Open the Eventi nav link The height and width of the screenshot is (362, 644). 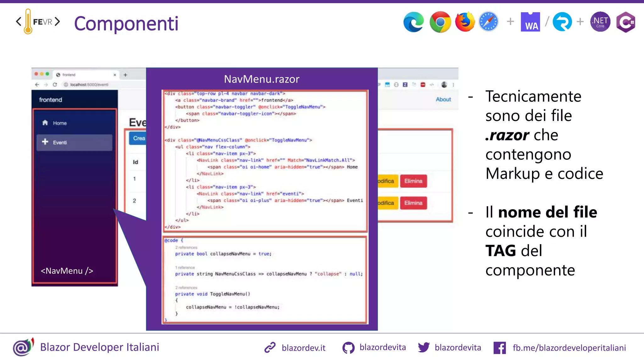[x=74, y=142]
